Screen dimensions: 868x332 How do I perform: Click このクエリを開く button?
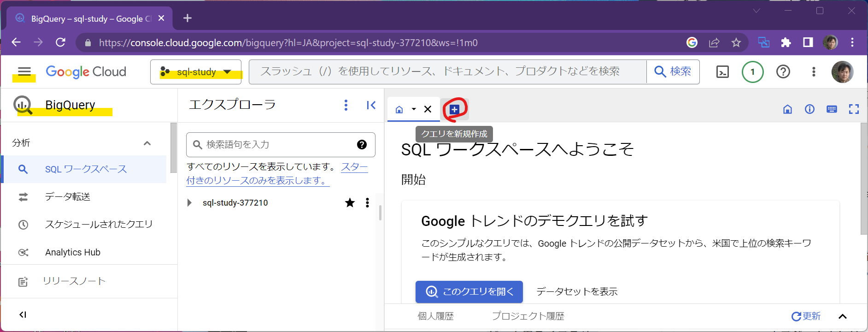pos(469,292)
